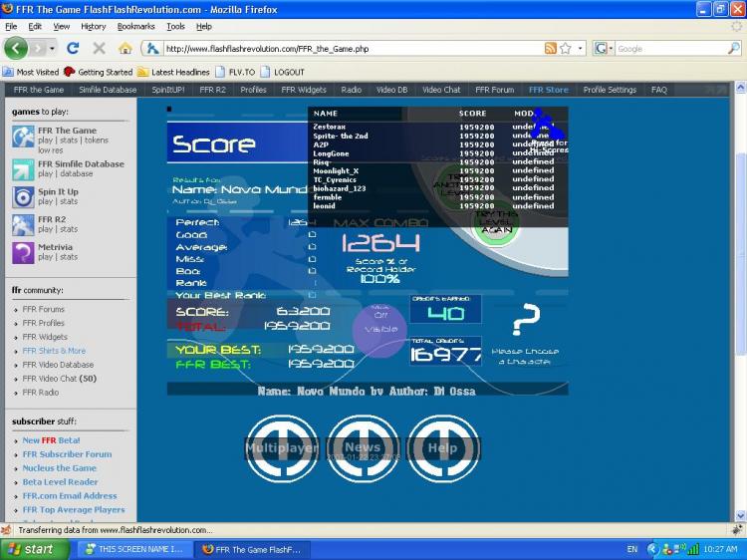The width and height of the screenshot is (747, 560).
Task: Reload the page with the refresh icon
Action: 73,48
